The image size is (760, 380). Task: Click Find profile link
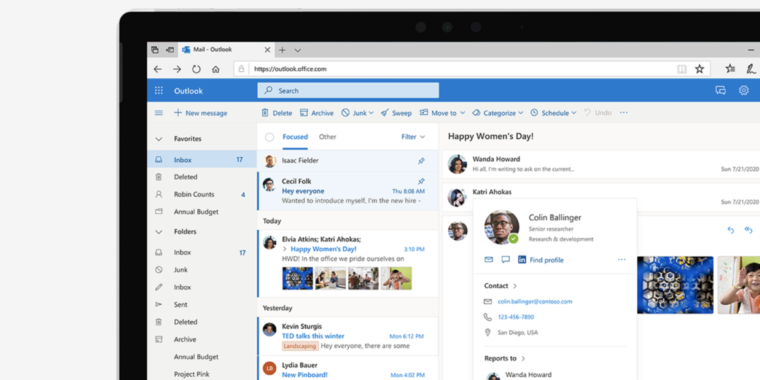[546, 260]
